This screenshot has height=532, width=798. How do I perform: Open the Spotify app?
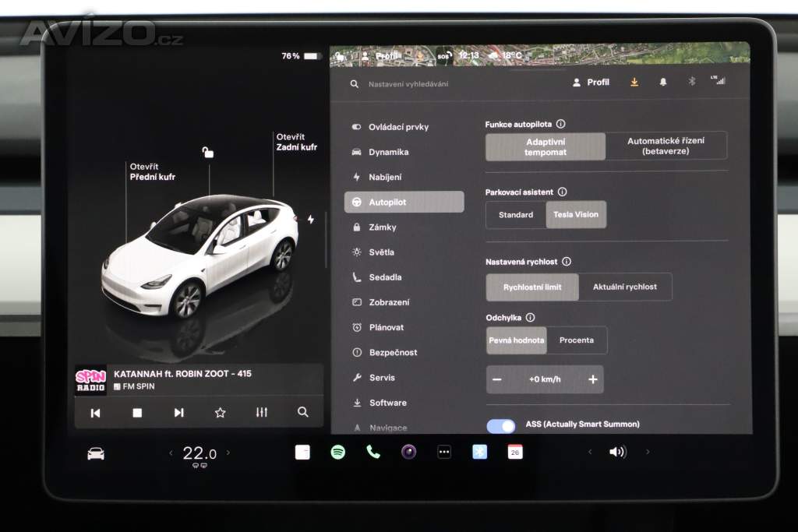pos(338,452)
